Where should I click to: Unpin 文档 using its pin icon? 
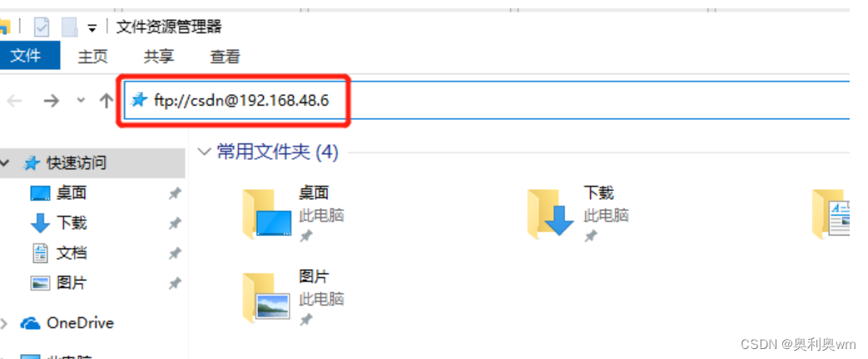coord(175,253)
